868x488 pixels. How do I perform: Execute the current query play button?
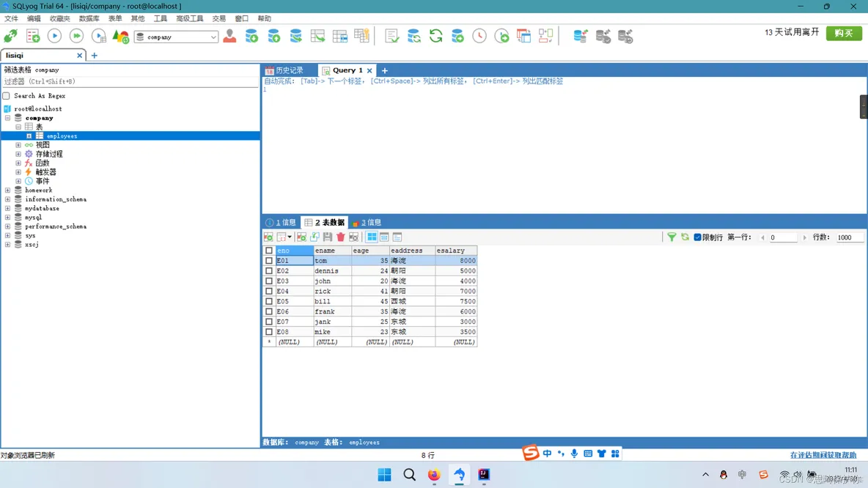point(54,37)
